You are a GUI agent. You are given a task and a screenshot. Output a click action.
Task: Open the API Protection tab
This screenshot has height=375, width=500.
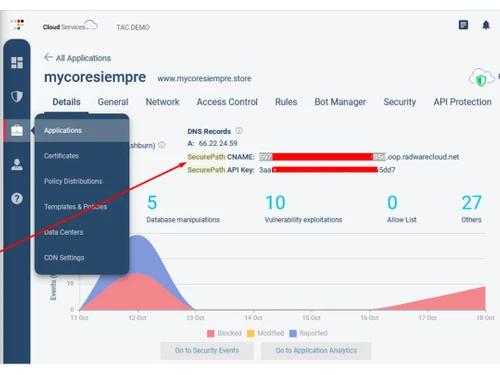pos(462,102)
